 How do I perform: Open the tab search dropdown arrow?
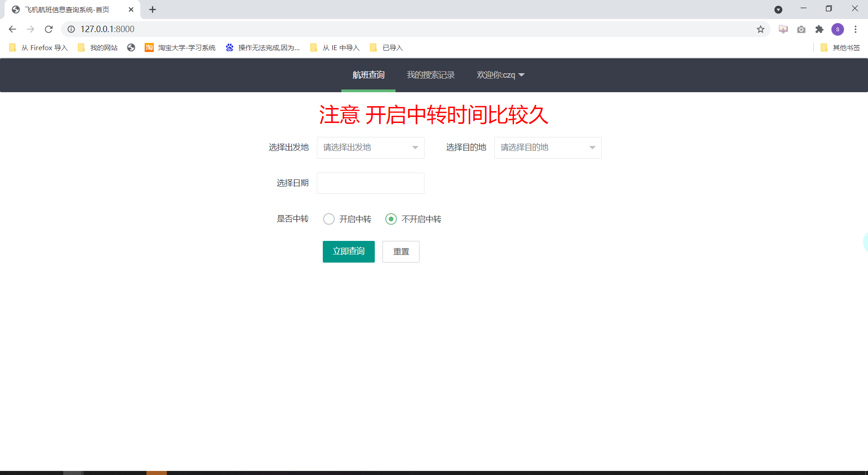tap(778, 9)
